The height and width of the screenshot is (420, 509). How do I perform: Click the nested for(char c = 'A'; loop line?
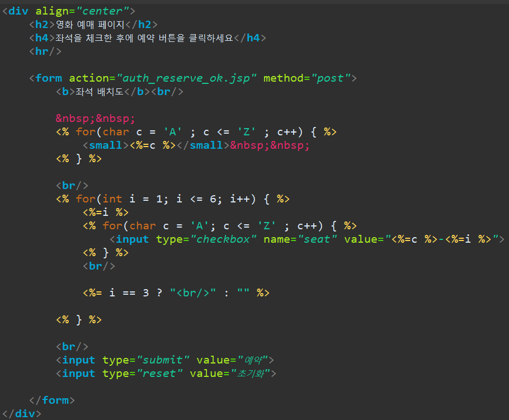coord(220,226)
